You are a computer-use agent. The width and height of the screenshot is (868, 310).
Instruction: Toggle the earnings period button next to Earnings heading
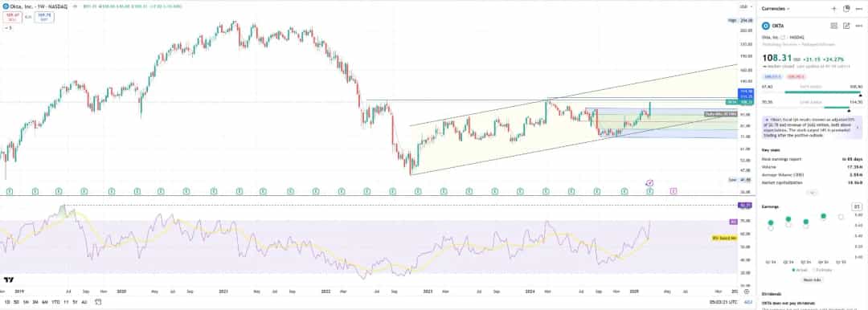click(x=857, y=206)
